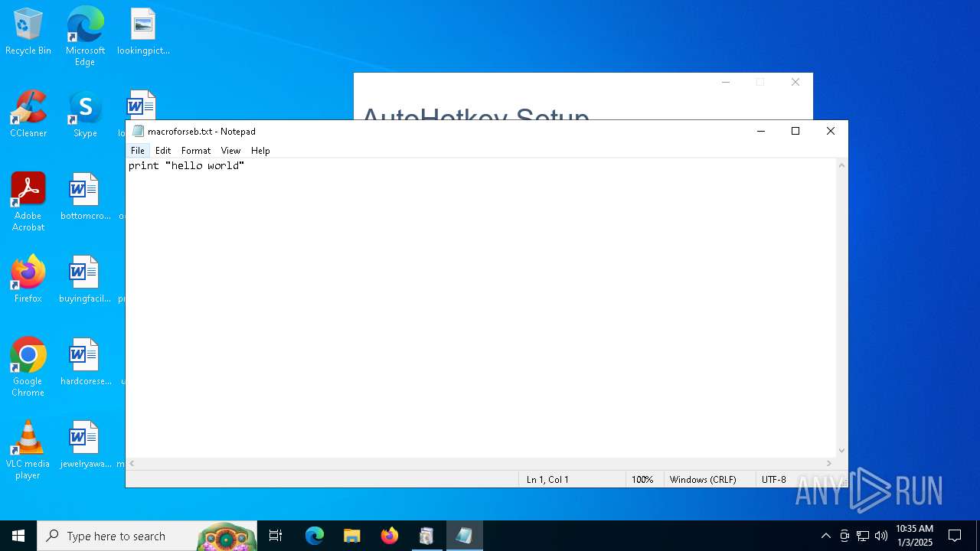
Task: Show hidden system tray icons
Action: point(825,536)
